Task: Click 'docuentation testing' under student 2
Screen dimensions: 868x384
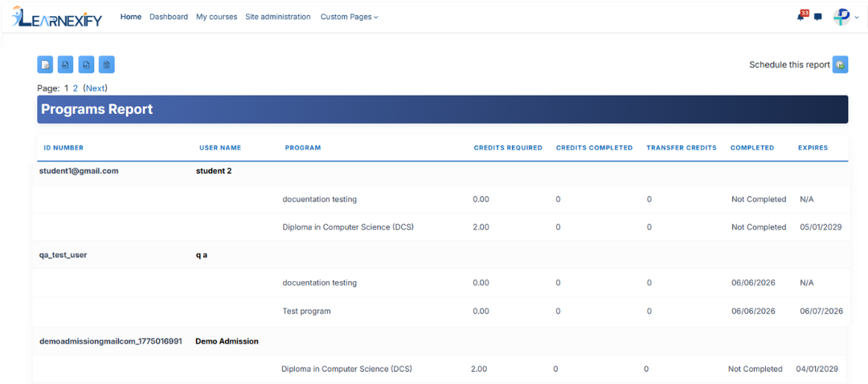Action: pos(319,199)
